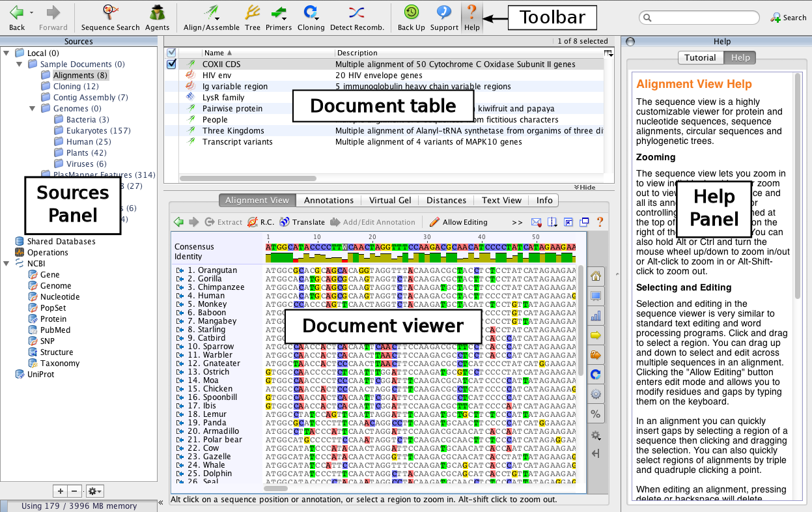The image size is (812, 512).
Task: Click the plus button below Sources
Action: pyautogui.click(x=60, y=491)
